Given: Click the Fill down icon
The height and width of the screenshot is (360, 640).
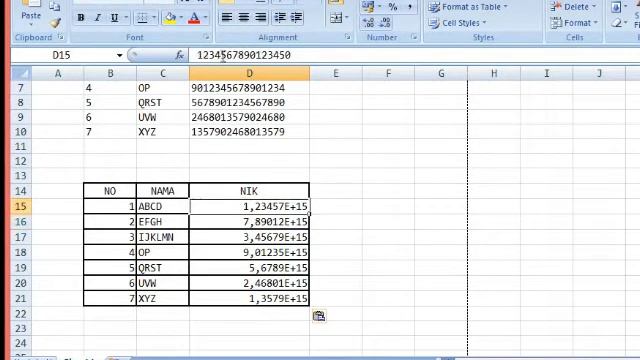Looking at the screenshot, I should pos(616,7).
